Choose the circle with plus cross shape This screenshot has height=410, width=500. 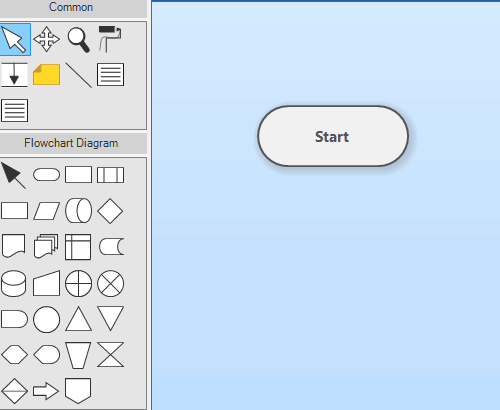(79, 284)
